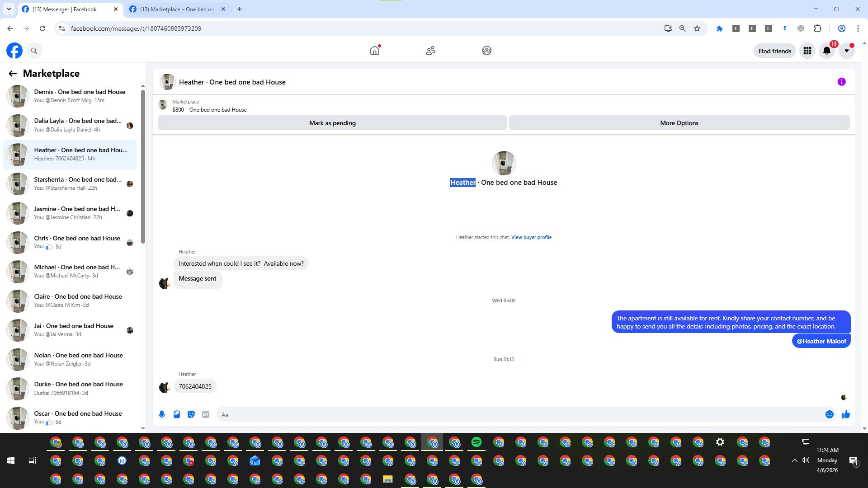Open Dennis One bed one bad House chat
Viewport: 868px width, 488px height.
coord(70,96)
